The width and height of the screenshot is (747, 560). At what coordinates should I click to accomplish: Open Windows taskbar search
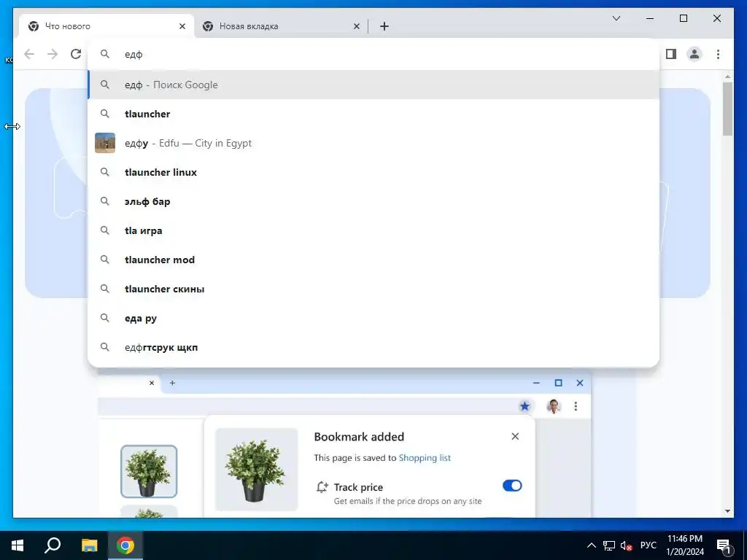53,545
